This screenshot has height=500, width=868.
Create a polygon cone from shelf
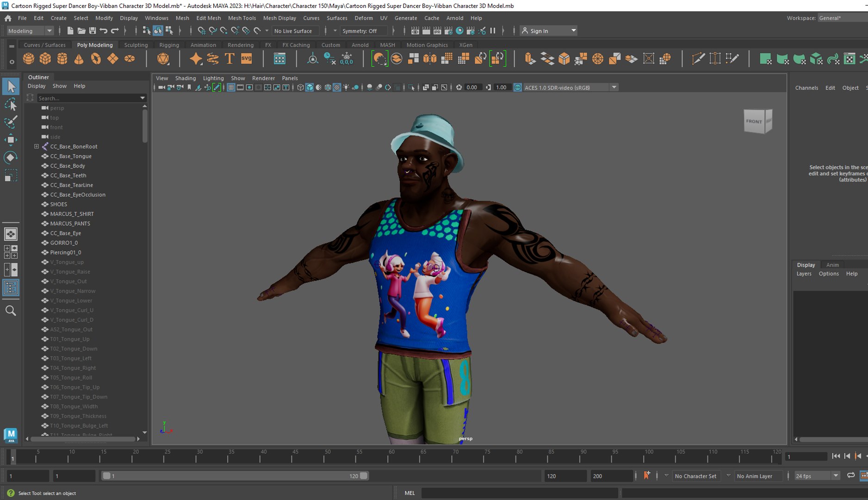pos(79,59)
